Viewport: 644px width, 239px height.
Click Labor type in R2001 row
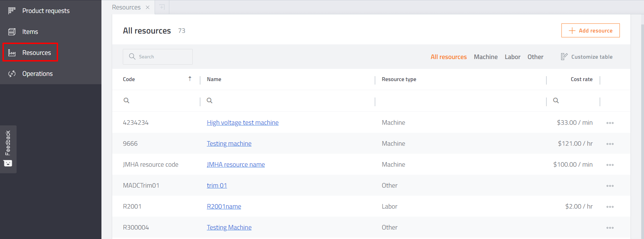click(389, 207)
